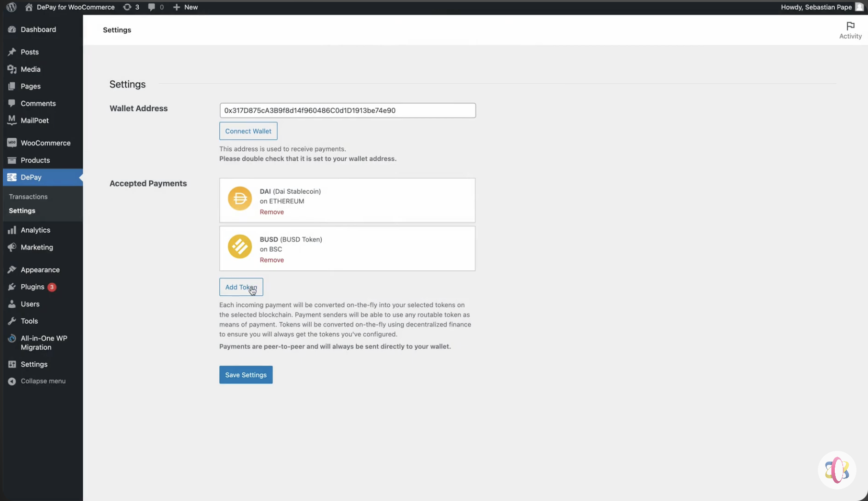Click the Connect Wallet button
The height and width of the screenshot is (501, 868).
248,131
